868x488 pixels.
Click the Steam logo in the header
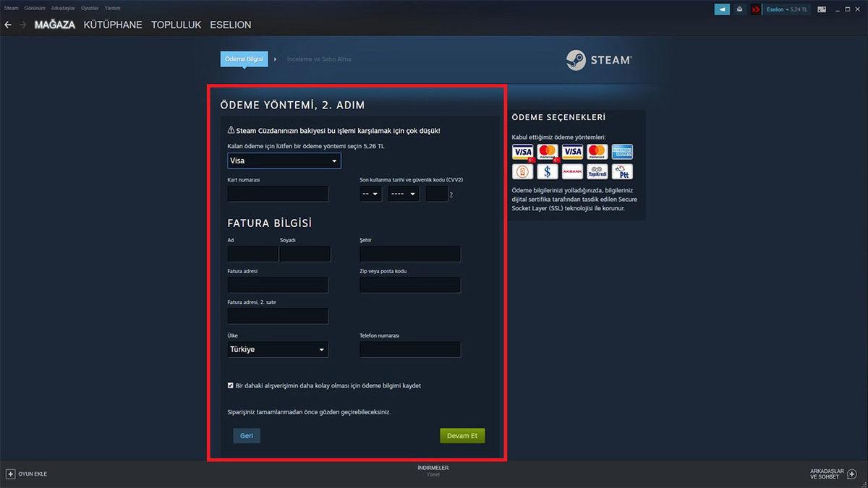599,60
